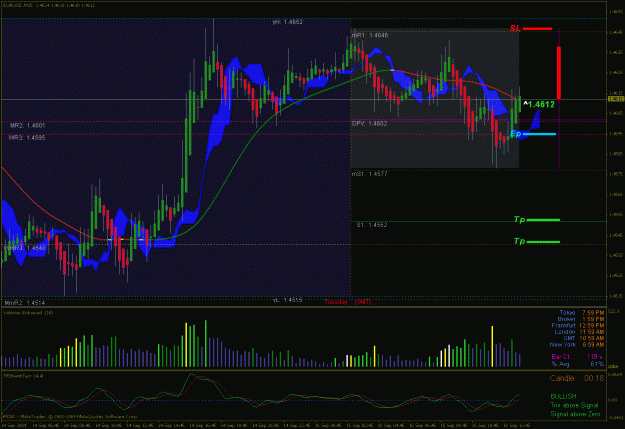Select the mS1: 1.4577 support label
This screenshot has height=429, width=625.
tap(369, 174)
